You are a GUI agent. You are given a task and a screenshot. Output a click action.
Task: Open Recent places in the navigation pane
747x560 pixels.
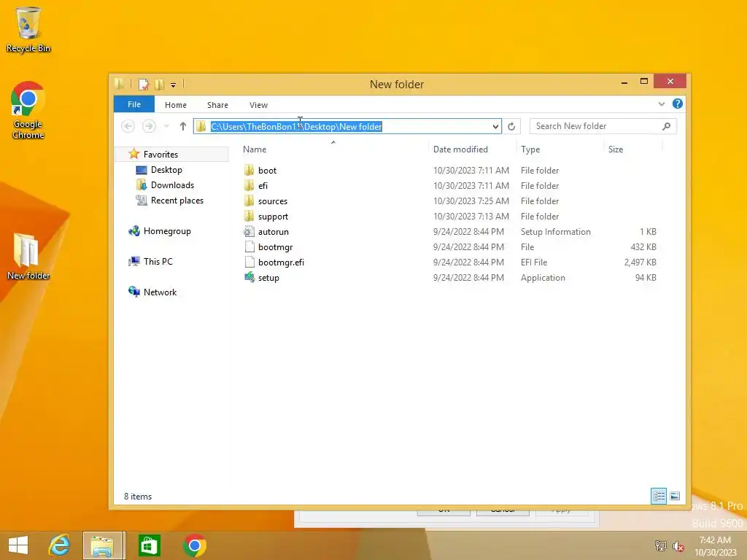click(177, 201)
